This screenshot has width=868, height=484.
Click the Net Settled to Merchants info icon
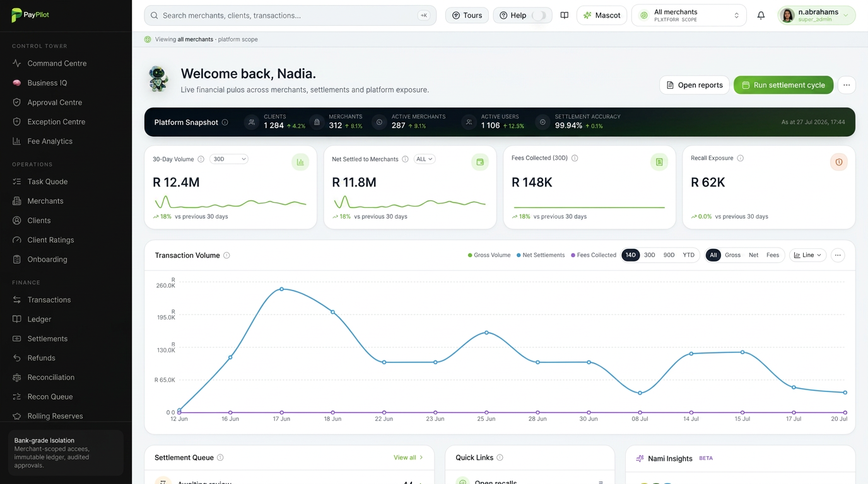click(405, 159)
